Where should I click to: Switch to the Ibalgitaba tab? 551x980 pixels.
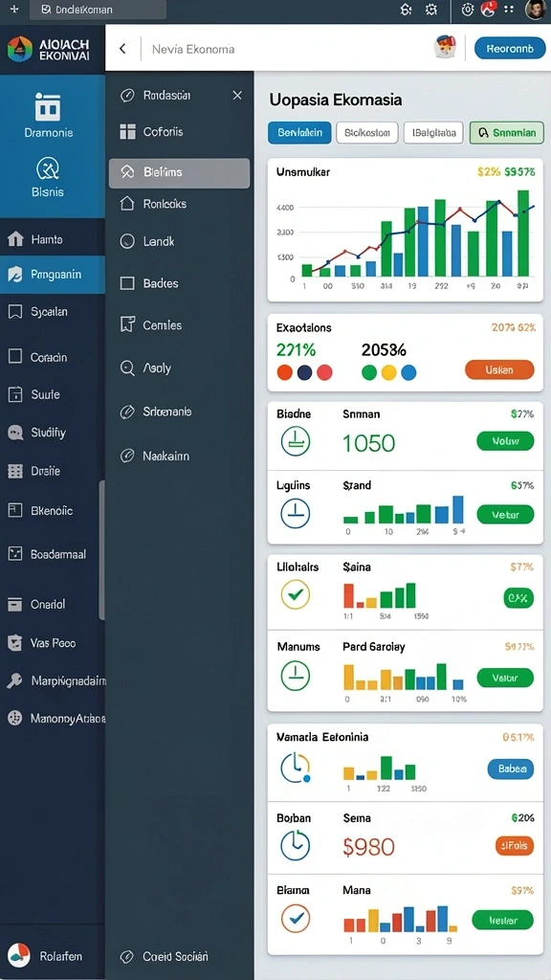point(433,132)
